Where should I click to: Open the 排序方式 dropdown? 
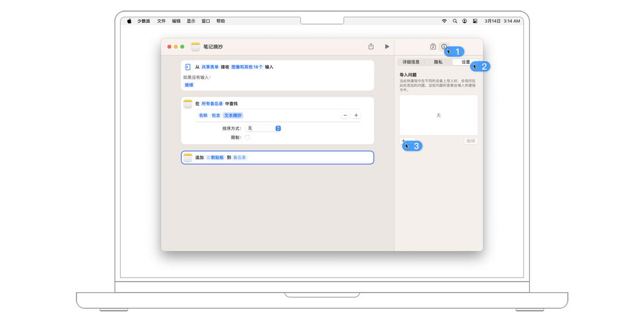coord(263,128)
